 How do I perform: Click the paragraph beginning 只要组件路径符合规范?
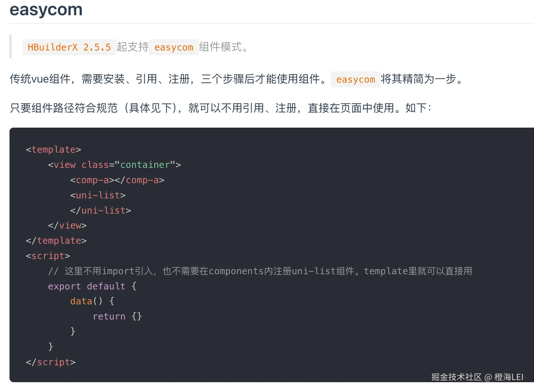pos(221,108)
